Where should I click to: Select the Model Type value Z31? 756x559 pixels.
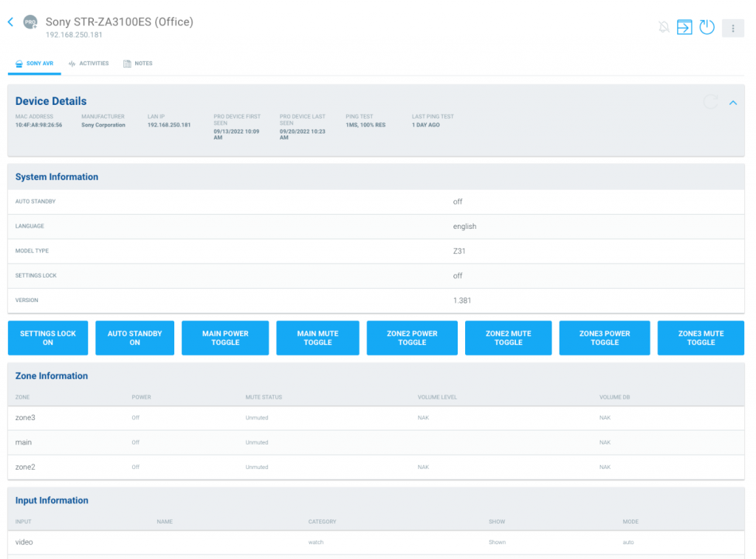click(x=459, y=251)
